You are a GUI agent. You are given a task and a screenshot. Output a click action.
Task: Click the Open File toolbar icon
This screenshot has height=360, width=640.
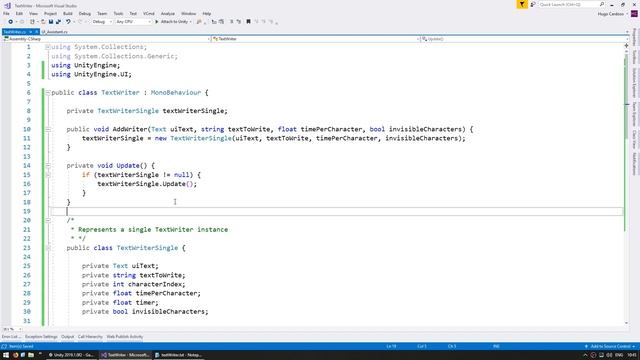[x=43, y=22]
